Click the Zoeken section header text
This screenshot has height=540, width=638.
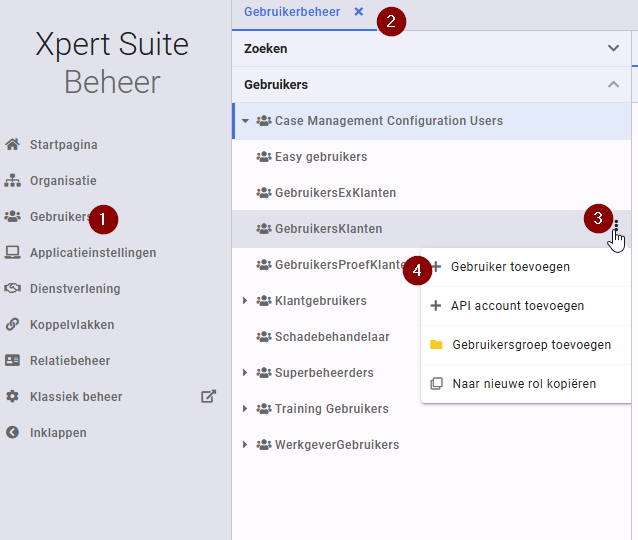tap(265, 48)
